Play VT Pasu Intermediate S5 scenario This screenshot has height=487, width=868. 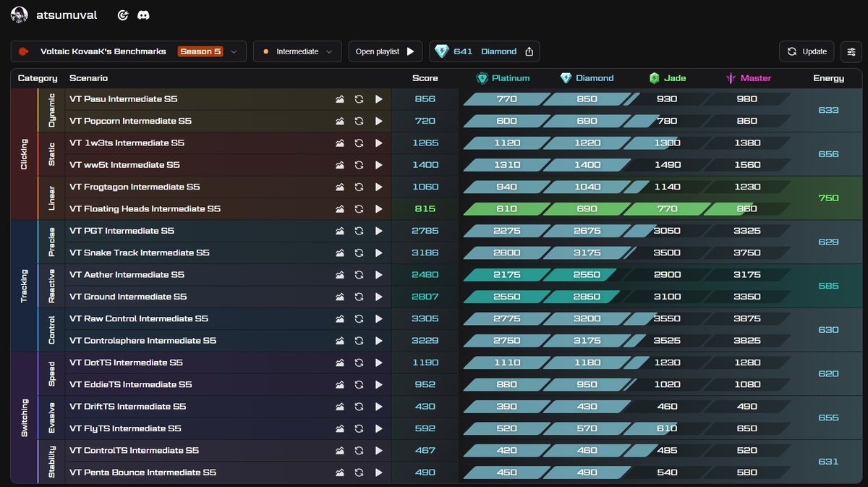point(378,99)
